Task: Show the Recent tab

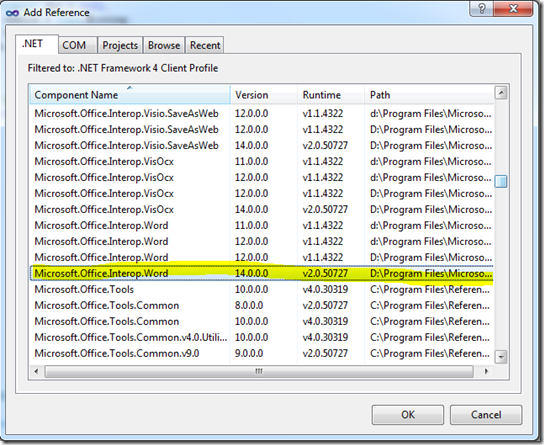Action: pos(205,45)
